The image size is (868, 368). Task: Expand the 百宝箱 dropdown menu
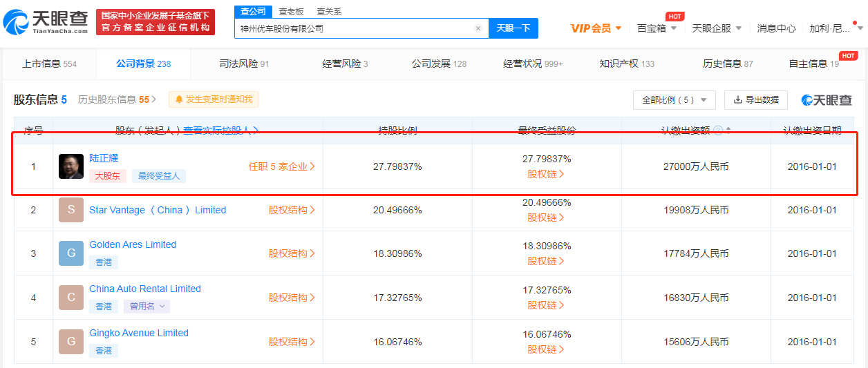pyautogui.click(x=657, y=28)
